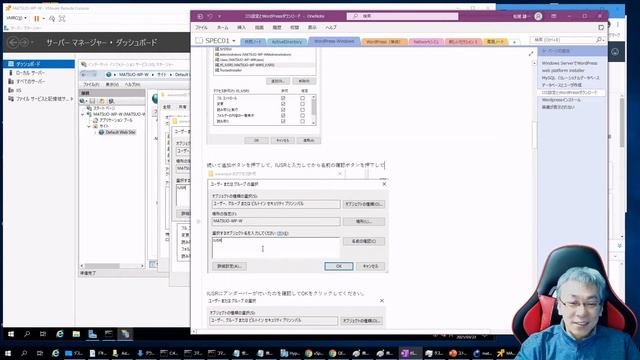The height and width of the screenshot is (360, 640).
Task: Open Internet Explorer on VM taskbar
Action: coord(60,334)
